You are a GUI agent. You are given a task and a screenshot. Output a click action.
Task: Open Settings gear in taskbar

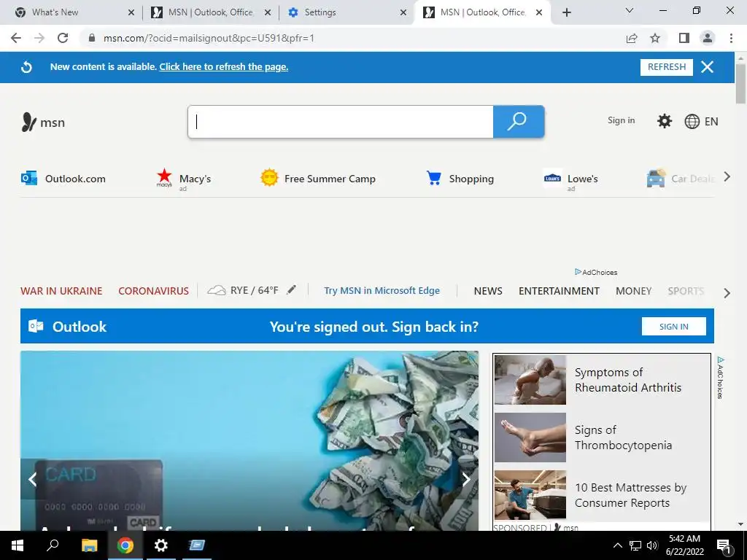(161, 545)
